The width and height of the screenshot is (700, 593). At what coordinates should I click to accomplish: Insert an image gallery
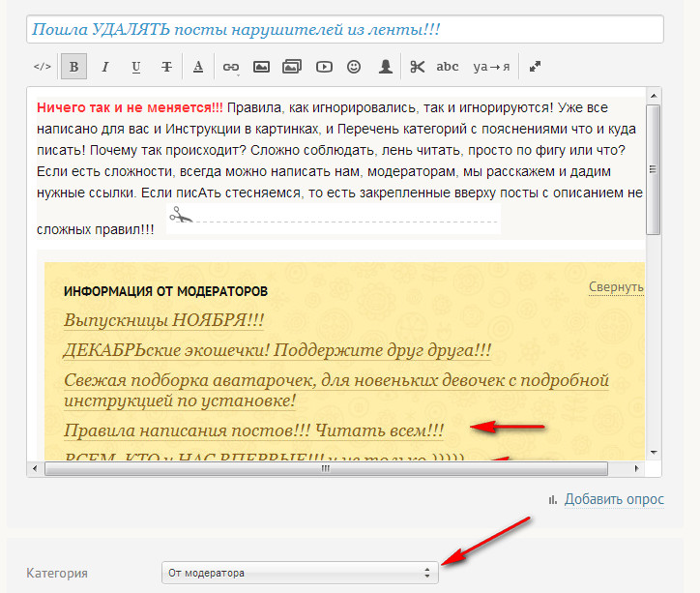292,67
